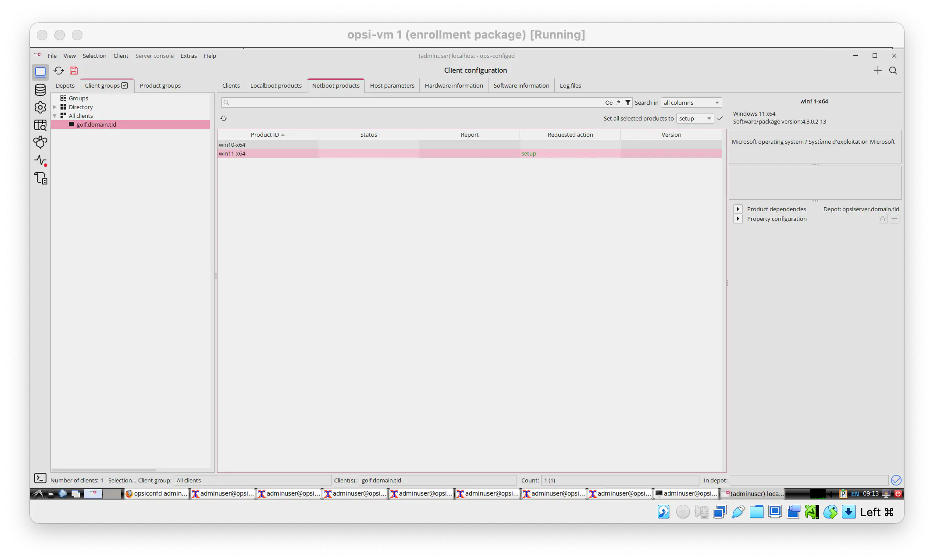Open the Help menu
This screenshot has width=934, height=560.
(210, 56)
